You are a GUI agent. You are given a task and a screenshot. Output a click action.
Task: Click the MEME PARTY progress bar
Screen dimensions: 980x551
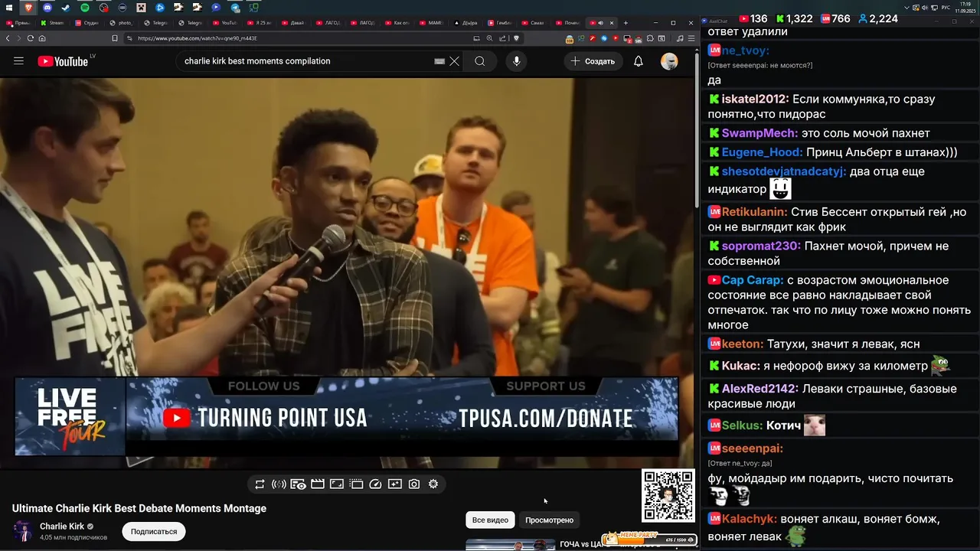tap(649, 540)
